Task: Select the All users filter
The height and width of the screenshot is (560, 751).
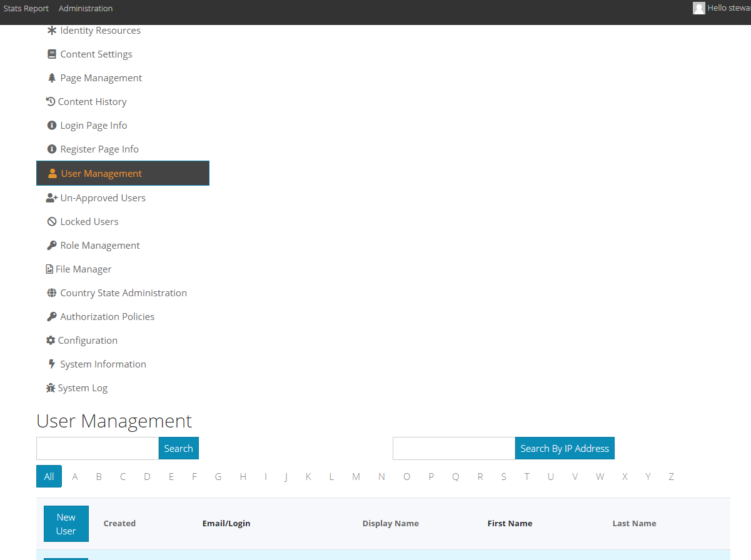Action: point(49,476)
